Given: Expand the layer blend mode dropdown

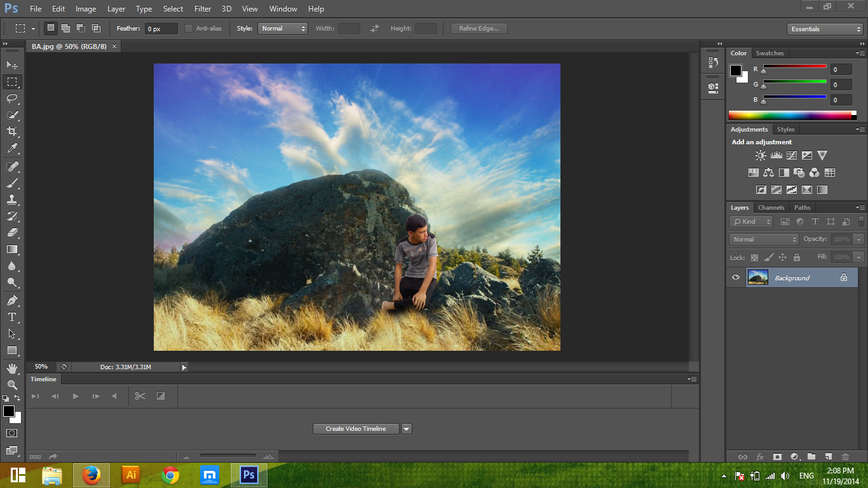Looking at the screenshot, I should click(764, 240).
